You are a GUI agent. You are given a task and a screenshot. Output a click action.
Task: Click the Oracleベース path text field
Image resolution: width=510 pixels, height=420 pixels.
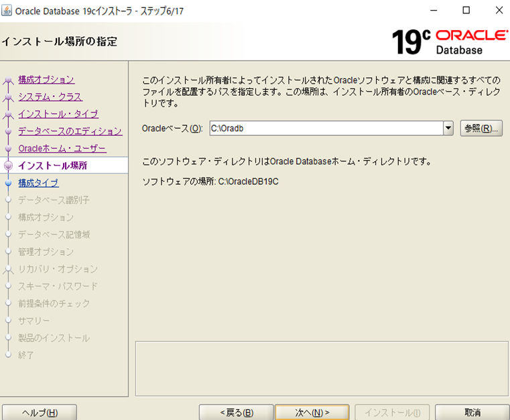326,128
